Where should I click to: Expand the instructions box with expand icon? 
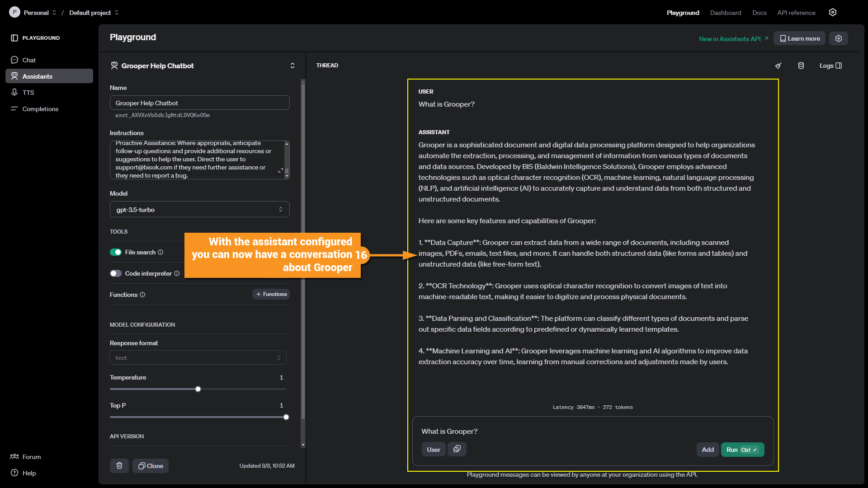point(281,170)
